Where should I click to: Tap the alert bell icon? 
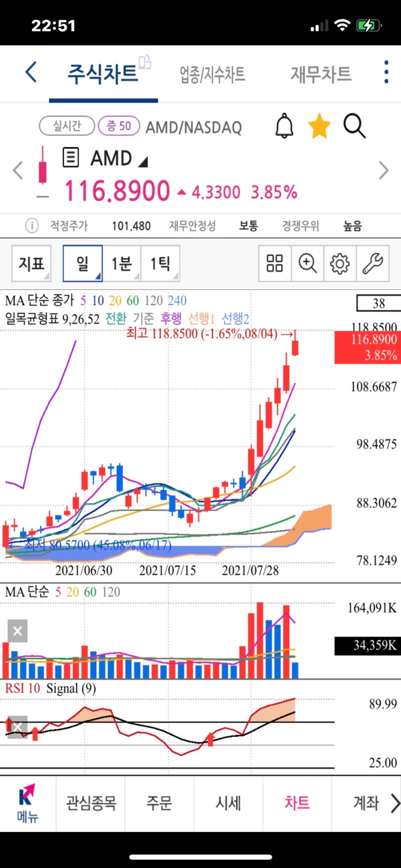click(x=285, y=126)
